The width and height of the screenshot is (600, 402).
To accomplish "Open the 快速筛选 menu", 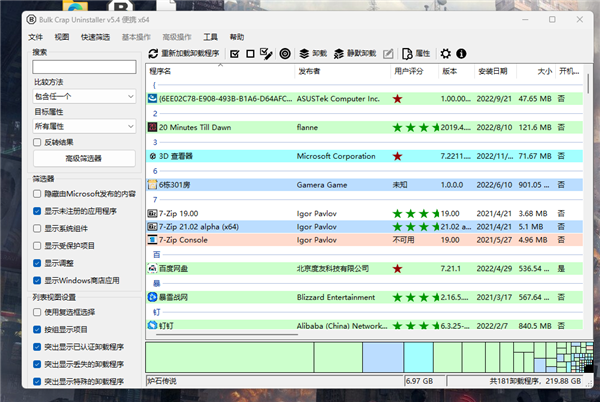I will 95,37.
